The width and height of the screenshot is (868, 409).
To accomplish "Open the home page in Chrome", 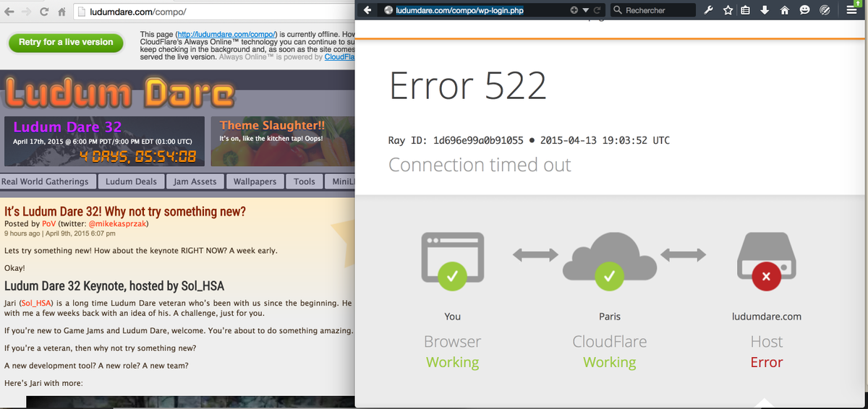I will coord(62,12).
